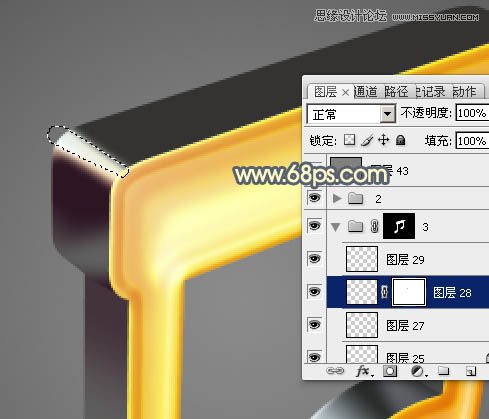Hide 图层 27 with its eye icon

pos(314,324)
